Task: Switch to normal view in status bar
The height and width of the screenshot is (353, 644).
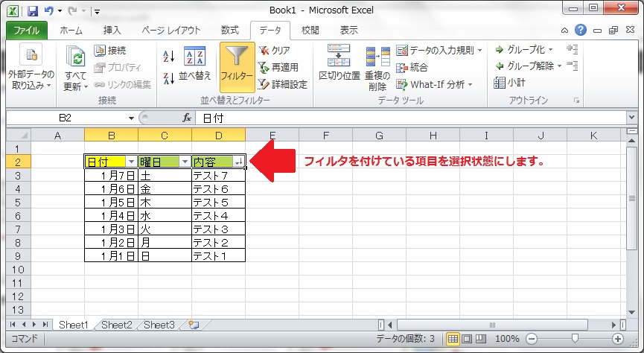Action: 453,339
